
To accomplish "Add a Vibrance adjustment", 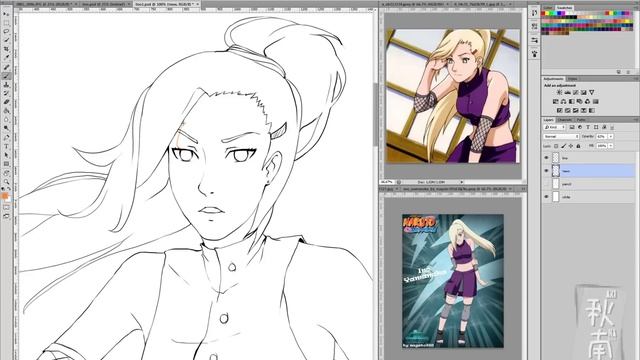I will (592, 93).
